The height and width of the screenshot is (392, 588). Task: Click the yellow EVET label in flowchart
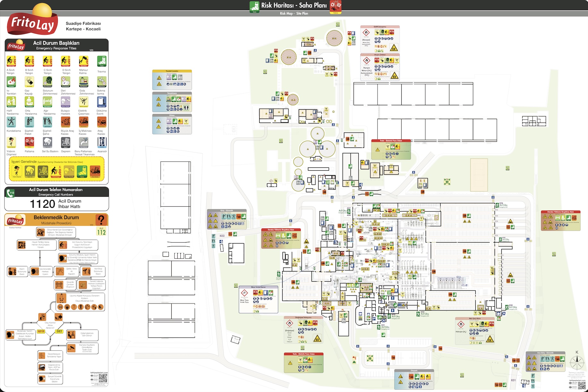[x=59, y=331]
